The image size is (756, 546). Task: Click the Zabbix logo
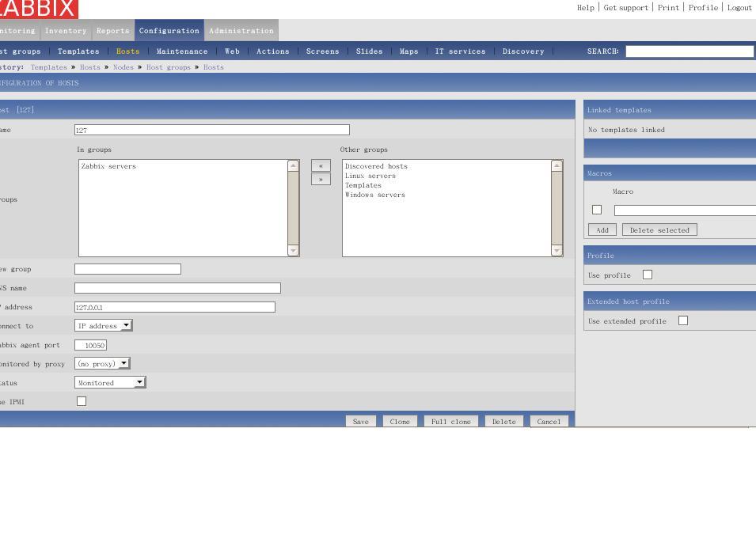(x=39, y=9)
